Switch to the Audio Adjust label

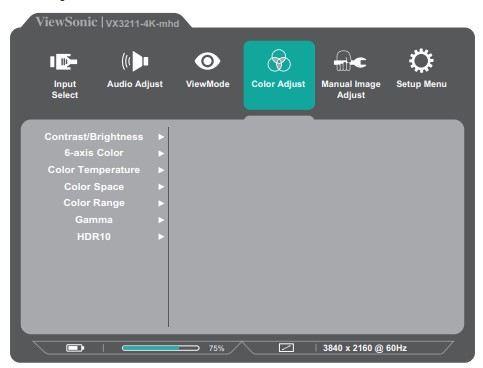tap(135, 84)
